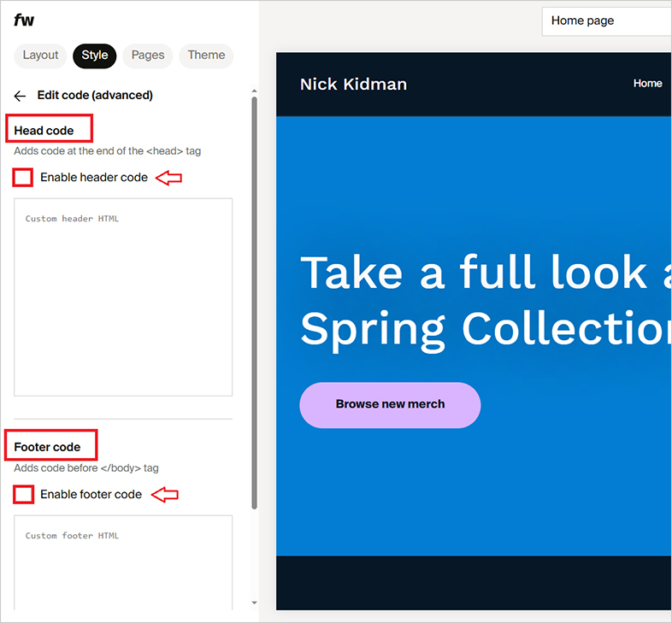The width and height of the screenshot is (672, 623).
Task: Click the Nick Kidman site title
Action: click(x=353, y=84)
